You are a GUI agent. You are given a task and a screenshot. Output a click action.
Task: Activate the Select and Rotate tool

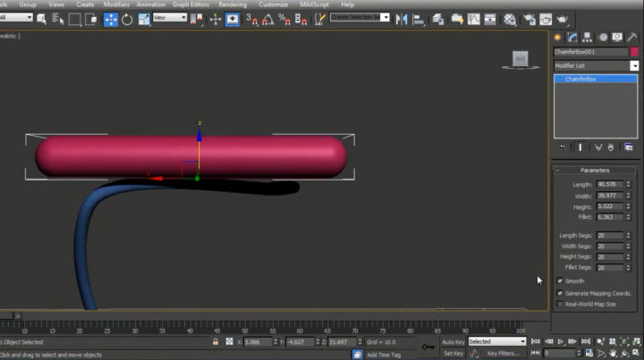[x=126, y=18]
